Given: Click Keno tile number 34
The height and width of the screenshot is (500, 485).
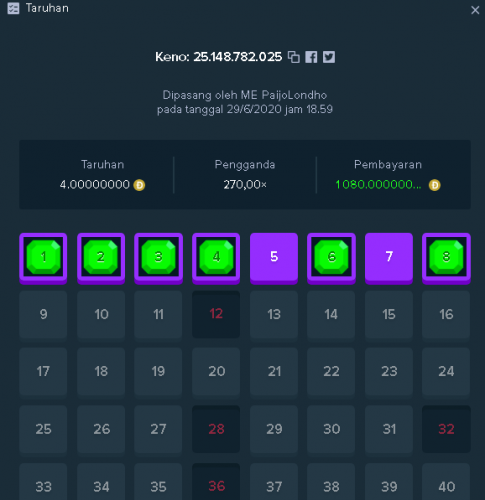Looking at the screenshot, I should (x=101, y=482).
